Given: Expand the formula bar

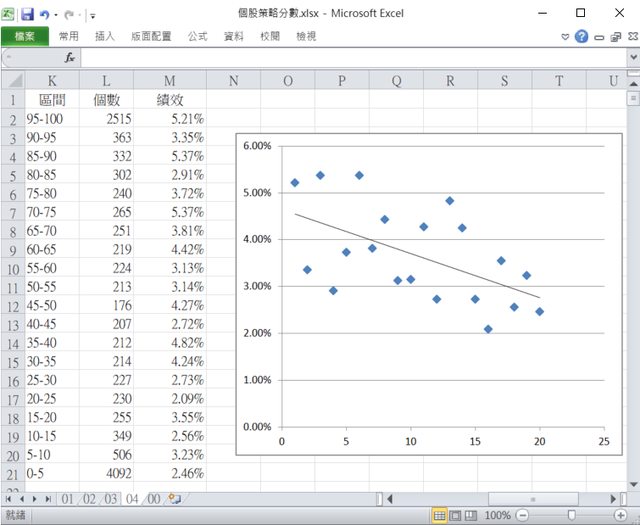Looking at the screenshot, I should coord(632,58).
